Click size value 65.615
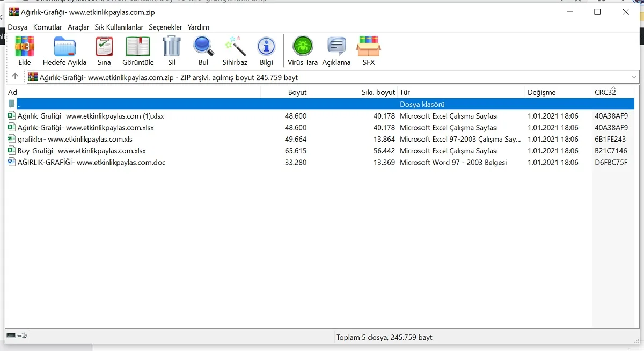Image resolution: width=644 pixels, height=351 pixels. tap(296, 151)
